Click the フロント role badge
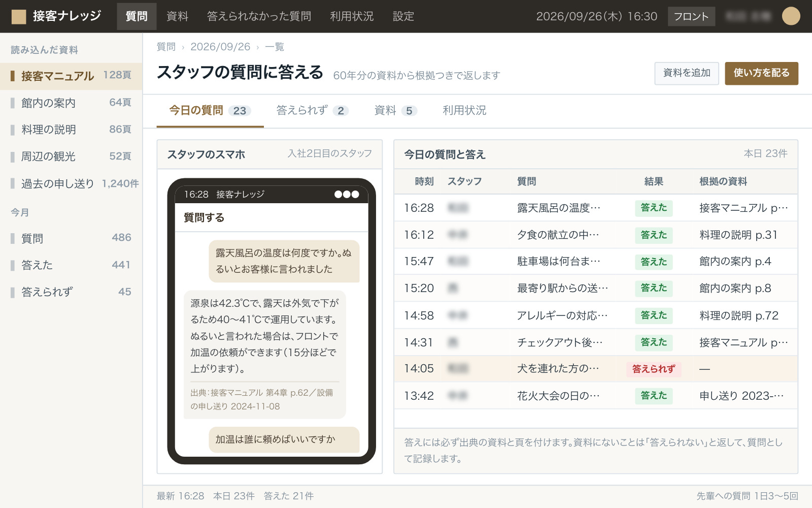Viewport: 812px width, 508px height. click(691, 16)
